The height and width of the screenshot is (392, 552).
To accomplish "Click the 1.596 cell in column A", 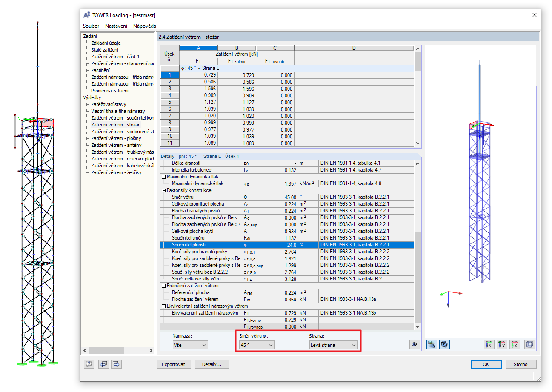I will pos(198,89).
